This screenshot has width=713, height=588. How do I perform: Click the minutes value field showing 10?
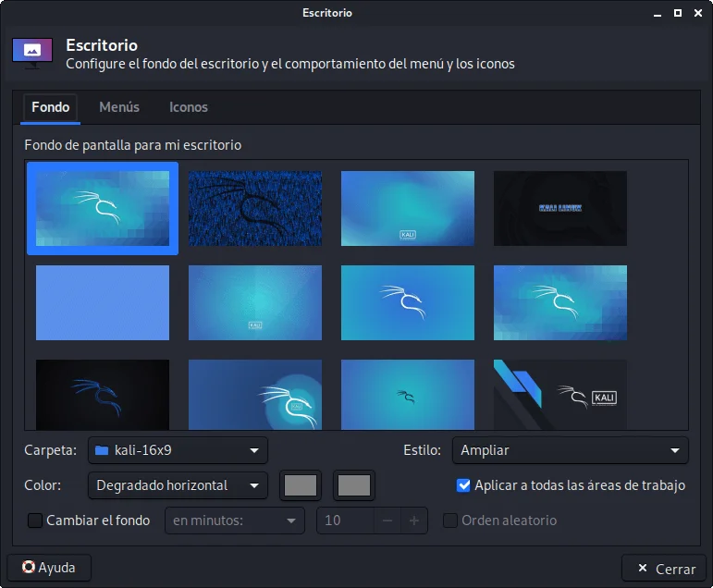(x=346, y=521)
